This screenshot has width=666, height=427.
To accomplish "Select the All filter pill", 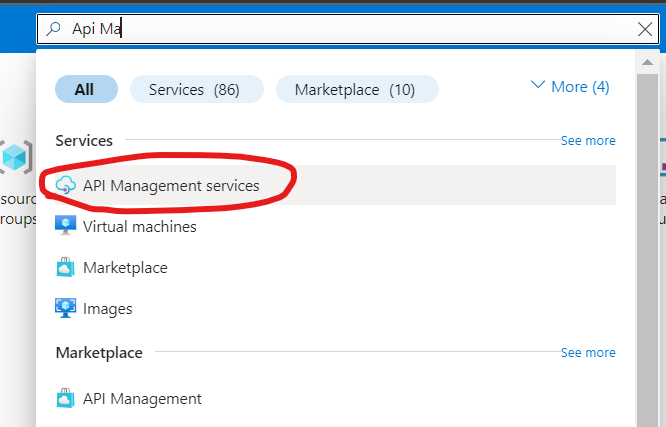I will point(86,89).
